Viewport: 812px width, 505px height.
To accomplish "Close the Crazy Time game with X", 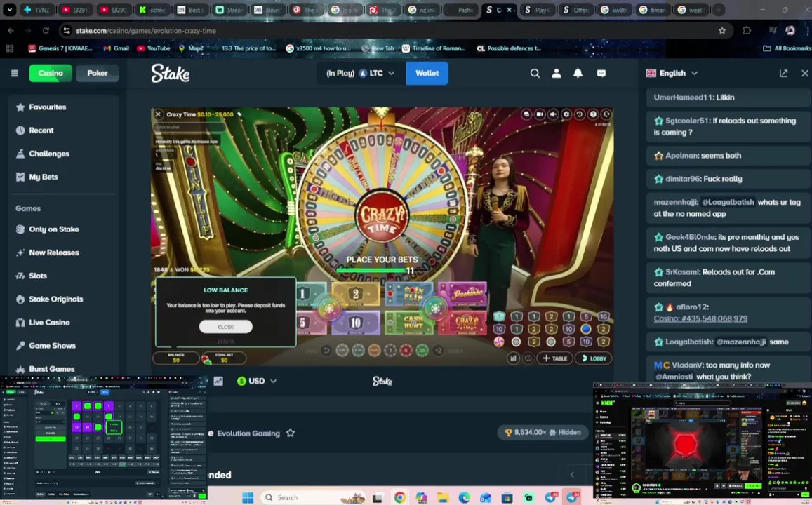I will 159,114.
